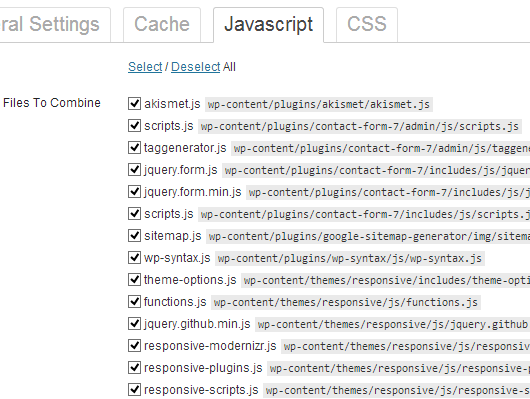The image size is (530, 399).
Task: Toggle the responsive-modernizr.js checkbox
Action: pyautogui.click(x=134, y=345)
